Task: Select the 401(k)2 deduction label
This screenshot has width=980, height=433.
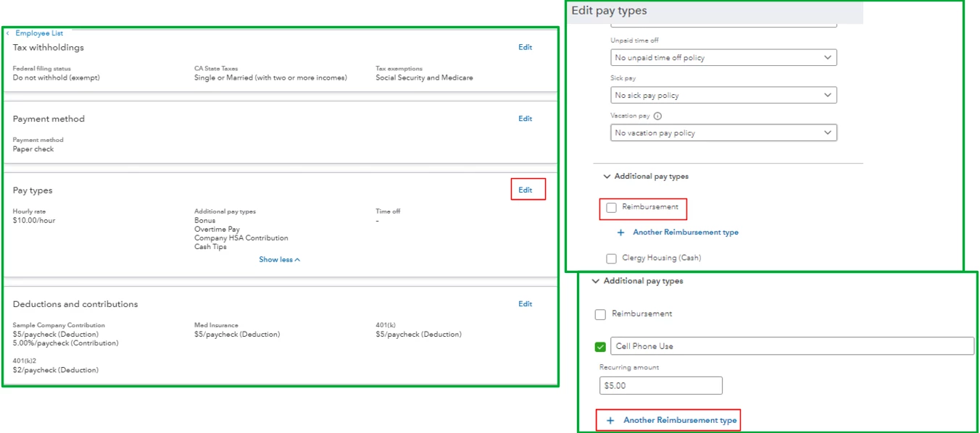Action: click(23, 361)
